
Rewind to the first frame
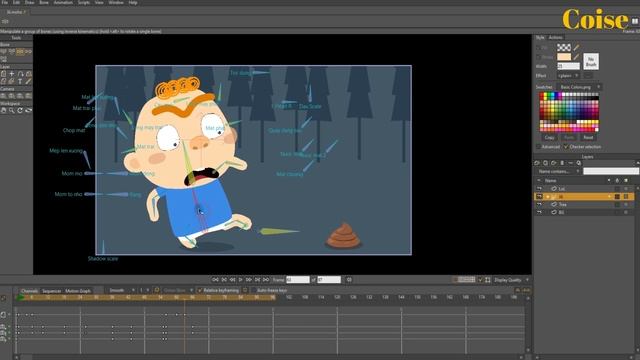216,280
